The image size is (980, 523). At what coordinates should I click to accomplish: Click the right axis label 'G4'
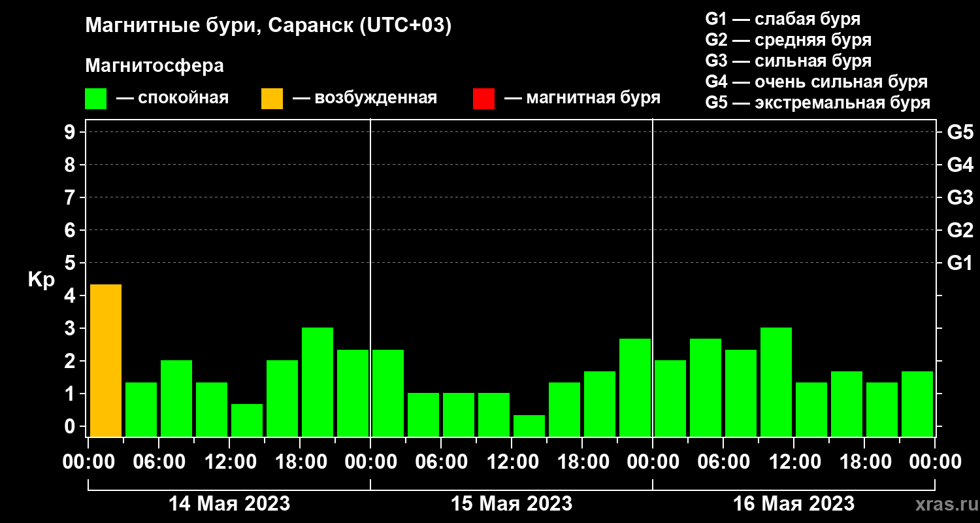click(x=960, y=165)
